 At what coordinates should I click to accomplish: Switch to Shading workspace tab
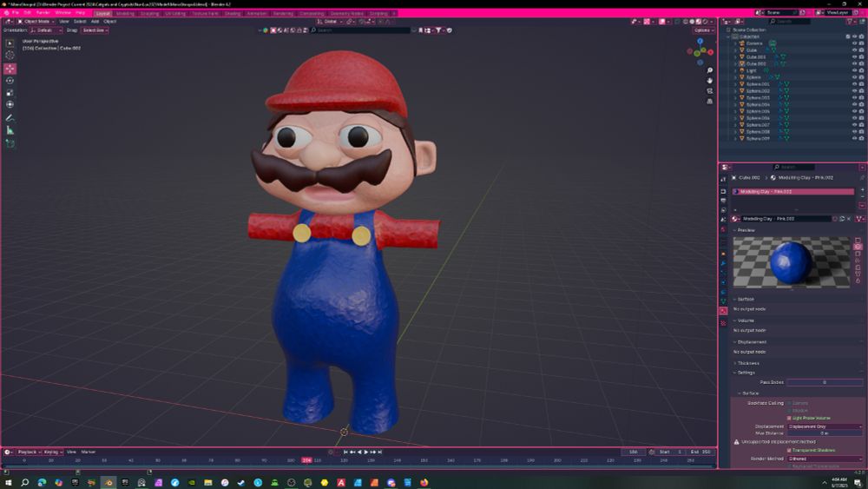click(233, 13)
